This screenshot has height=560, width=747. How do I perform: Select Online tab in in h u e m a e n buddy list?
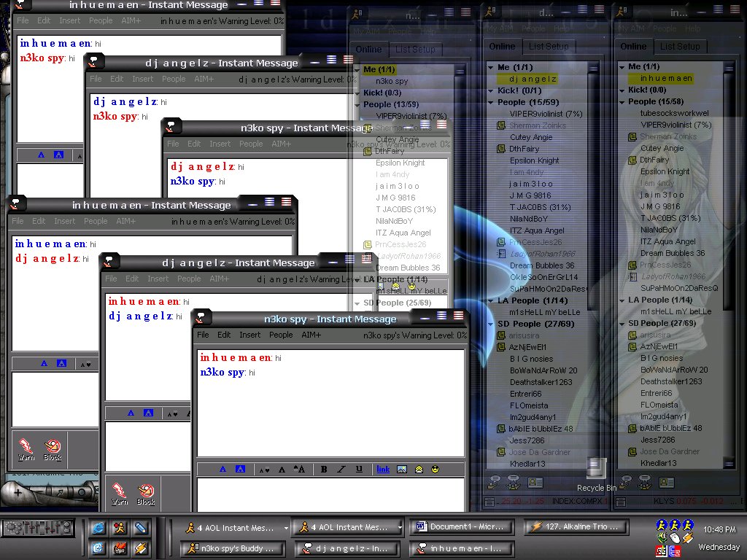[x=633, y=46]
